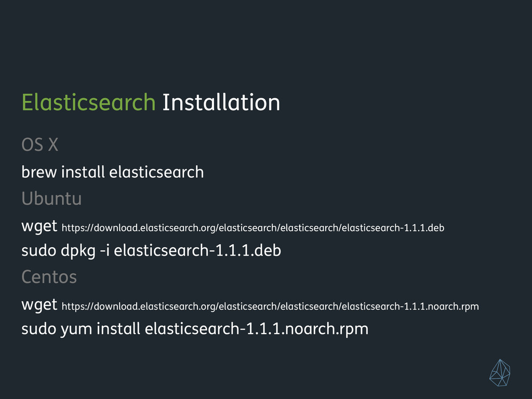Screen dimensions: 532x399
Task: Click 'elasticsearch-1.1.1.deb' in the dpkg line
Action: tap(197, 251)
